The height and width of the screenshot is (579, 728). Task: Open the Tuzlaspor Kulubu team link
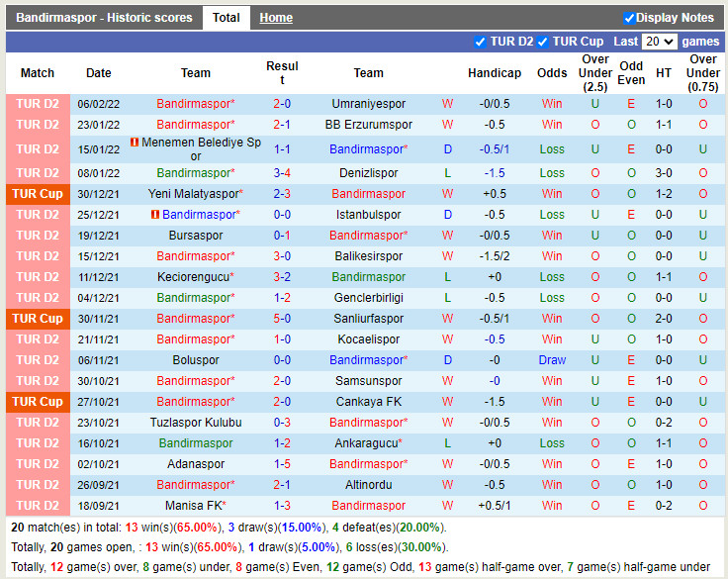tap(196, 423)
